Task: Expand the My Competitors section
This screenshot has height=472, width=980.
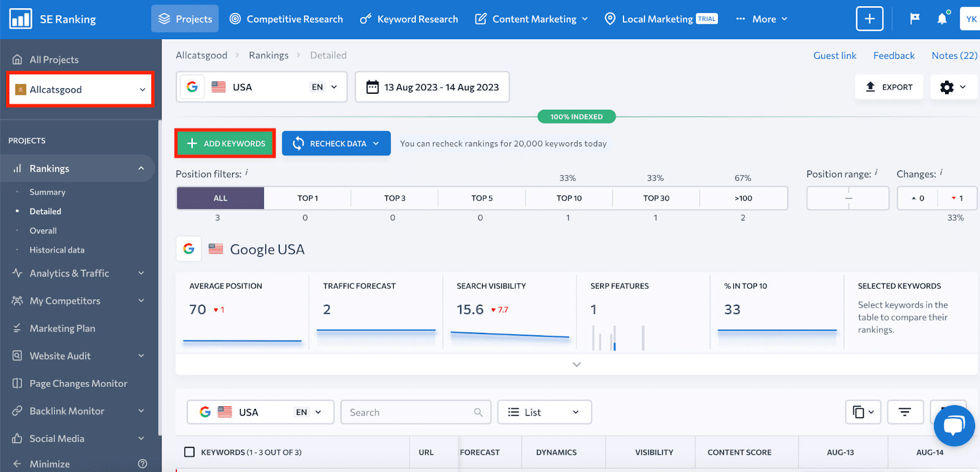Action: [141, 300]
